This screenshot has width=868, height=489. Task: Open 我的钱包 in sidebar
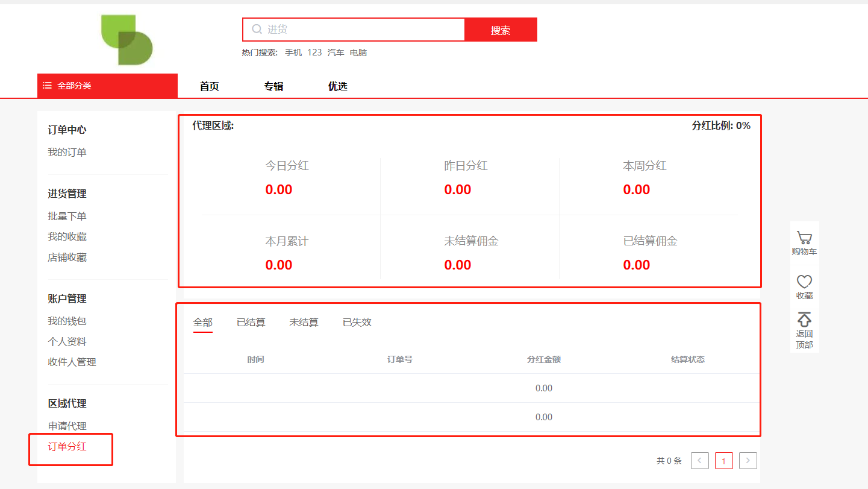point(67,321)
